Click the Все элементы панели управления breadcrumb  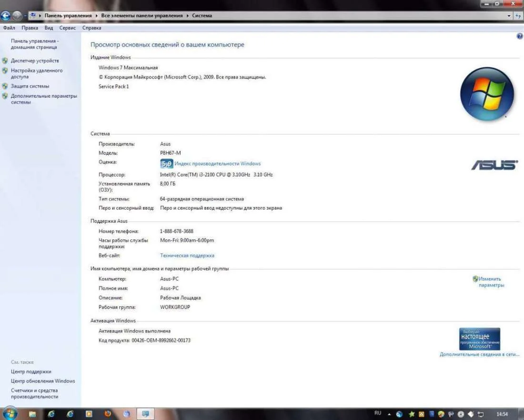coord(142,16)
